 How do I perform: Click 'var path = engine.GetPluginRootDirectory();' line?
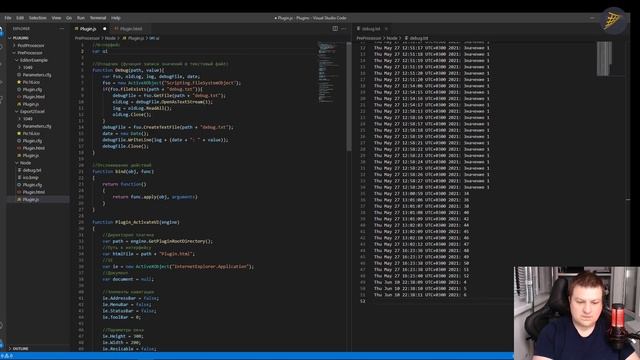(158, 241)
